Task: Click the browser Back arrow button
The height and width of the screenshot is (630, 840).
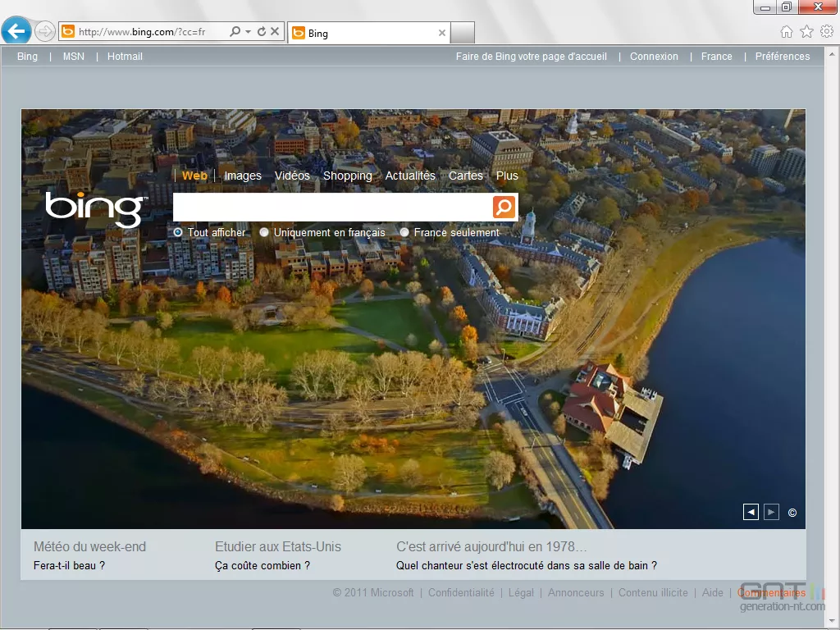Action: tap(16, 31)
